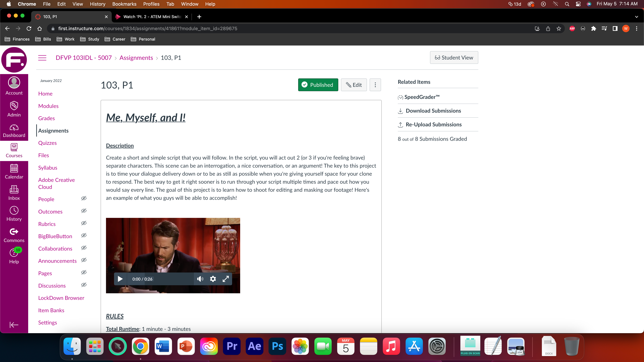The height and width of the screenshot is (362, 644).
Task: Click the hidden eye icon beside People
Action: 84,198
